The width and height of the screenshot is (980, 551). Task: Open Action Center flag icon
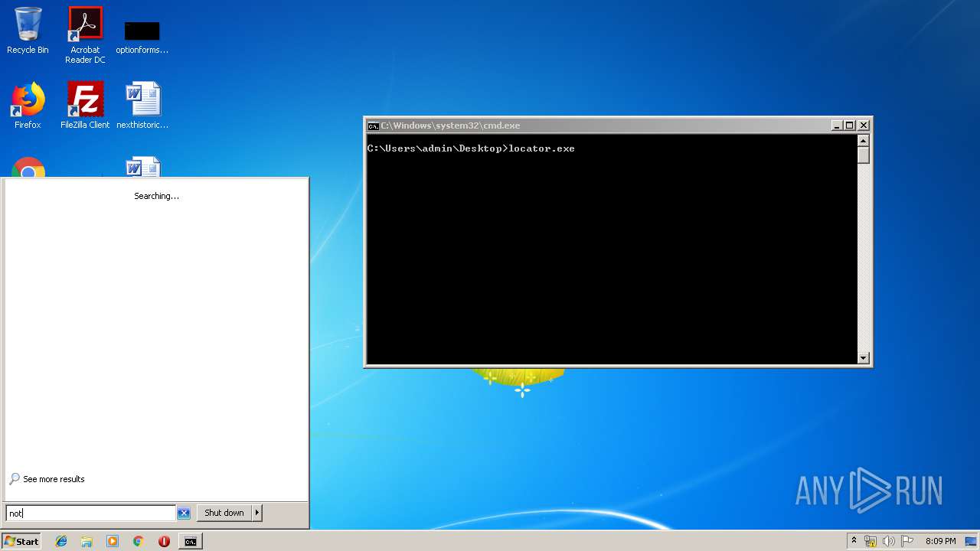pos(907,541)
